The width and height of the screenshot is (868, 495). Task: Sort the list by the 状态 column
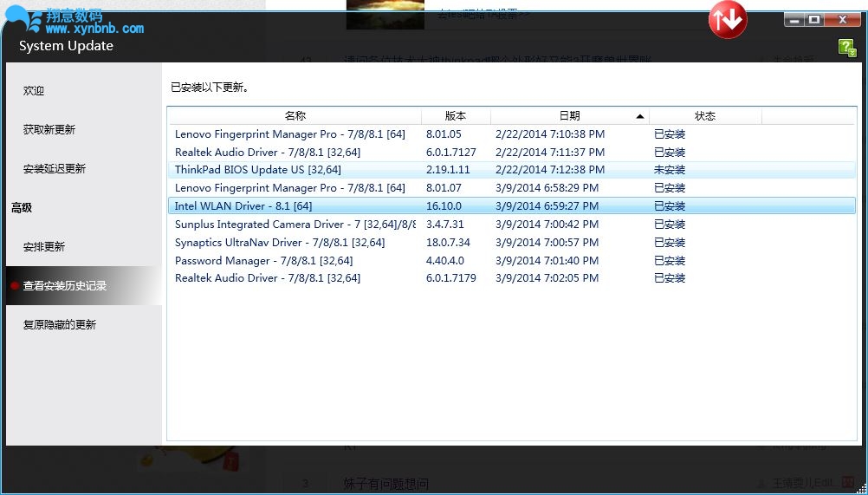[705, 115]
